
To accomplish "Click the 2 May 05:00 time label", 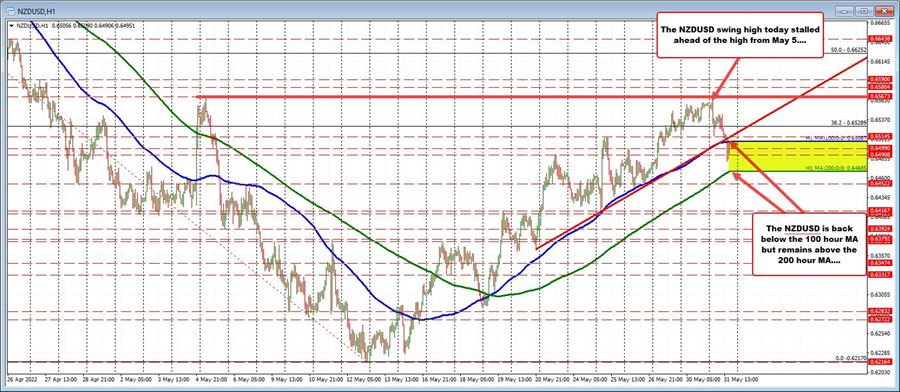I will pyautogui.click(x=137, y=380).
